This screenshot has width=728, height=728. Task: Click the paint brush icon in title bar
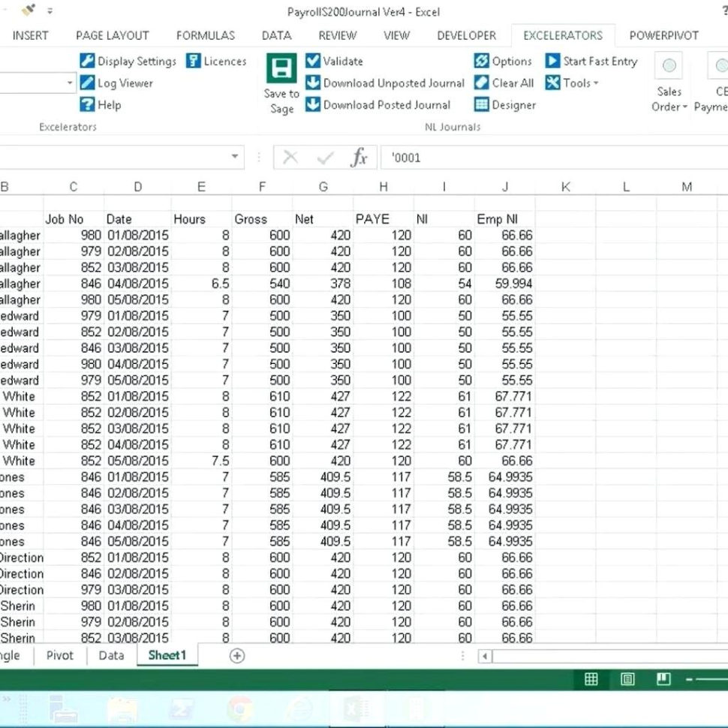[28, 11]
